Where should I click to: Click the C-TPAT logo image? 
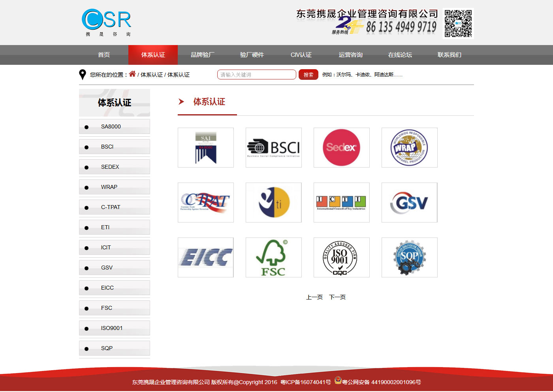(205, 202)
